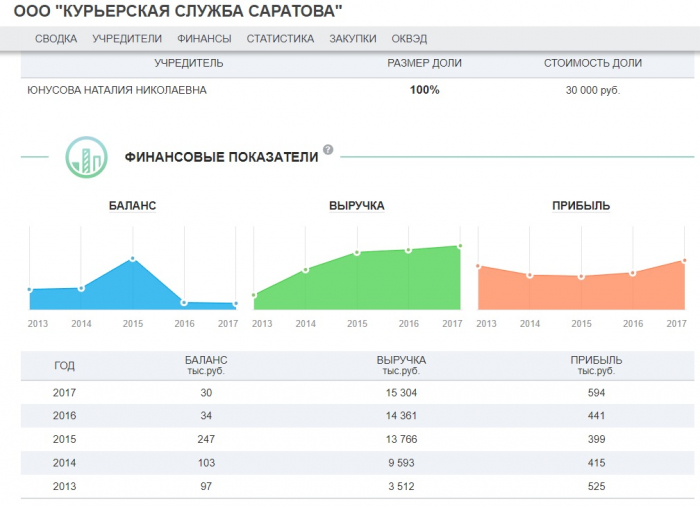Click balance value 103

[206, 463]
